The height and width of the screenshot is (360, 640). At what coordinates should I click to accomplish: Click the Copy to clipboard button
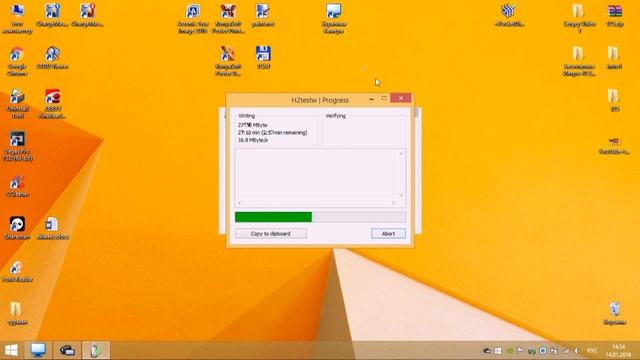click(271, 233)
